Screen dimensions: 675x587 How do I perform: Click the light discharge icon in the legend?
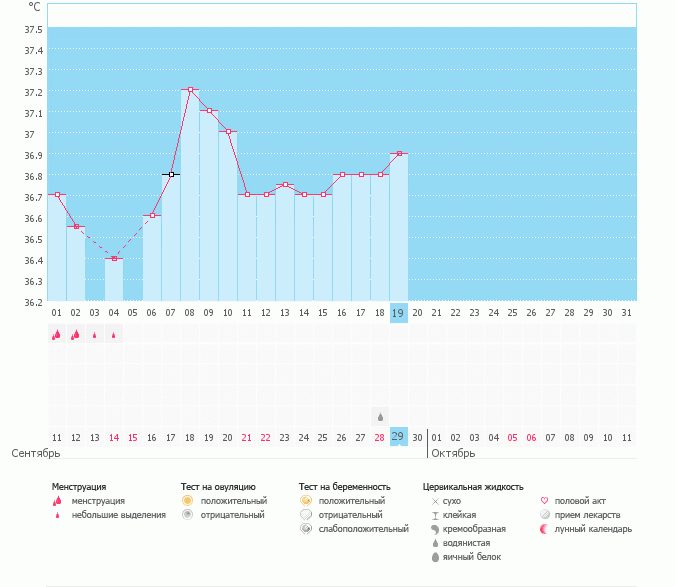point(57,515)
